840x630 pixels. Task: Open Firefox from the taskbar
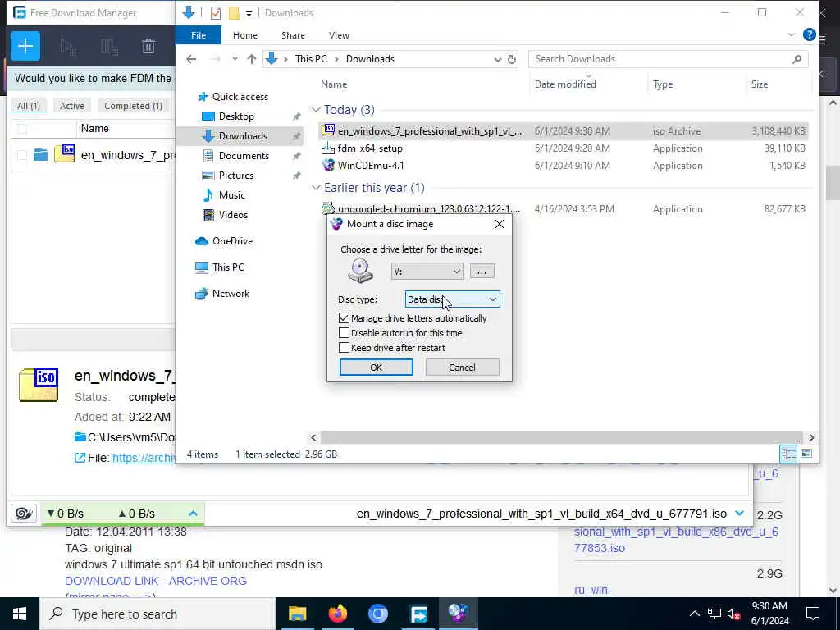click(x=337, y=614)
